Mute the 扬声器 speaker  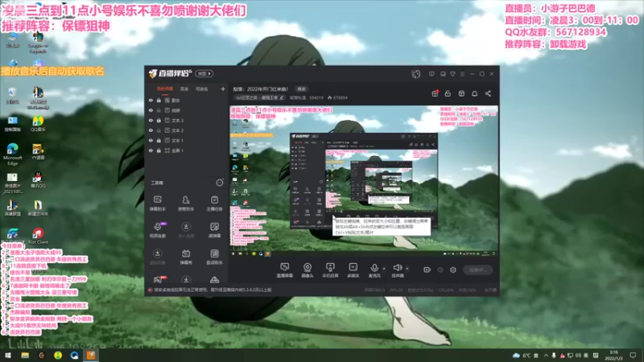point(397,270)
